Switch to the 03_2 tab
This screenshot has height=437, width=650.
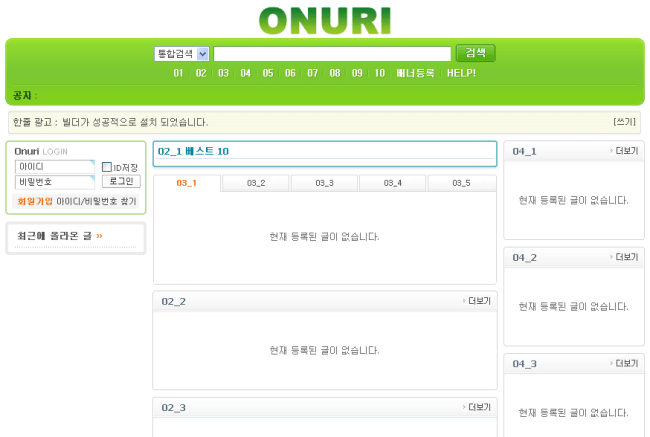pyautogui.click(x=256, y=183)
